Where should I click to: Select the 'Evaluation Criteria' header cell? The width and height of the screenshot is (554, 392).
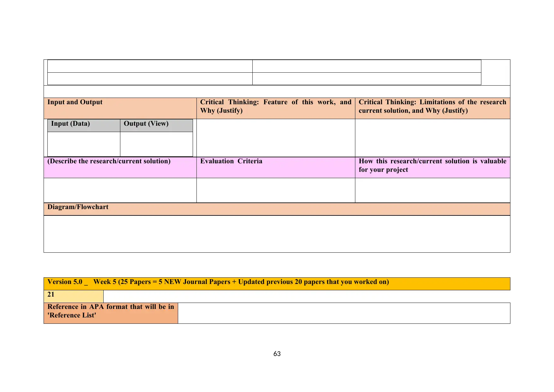point(276,167)
